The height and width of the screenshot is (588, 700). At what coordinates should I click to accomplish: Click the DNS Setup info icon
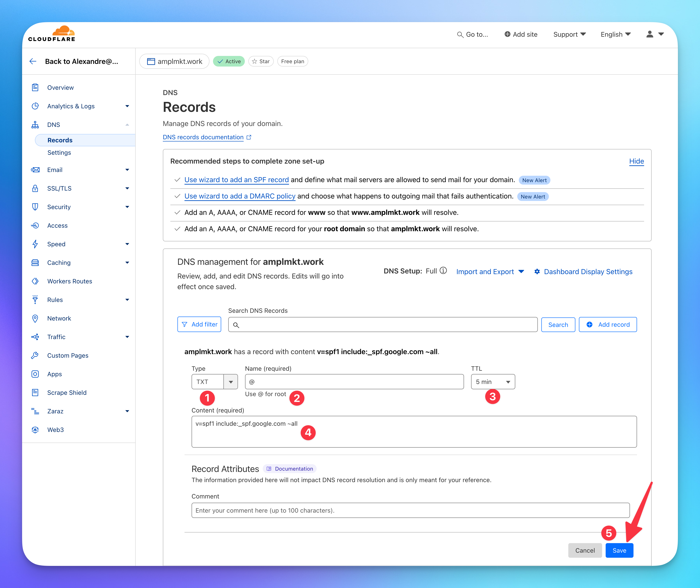click(x=443, y=271)
